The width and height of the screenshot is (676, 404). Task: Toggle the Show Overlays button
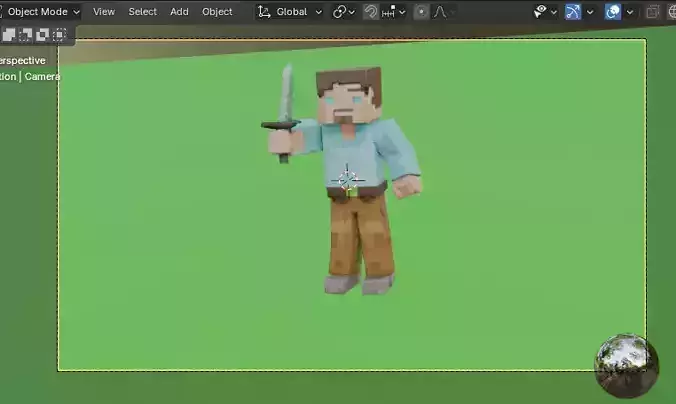613,12
